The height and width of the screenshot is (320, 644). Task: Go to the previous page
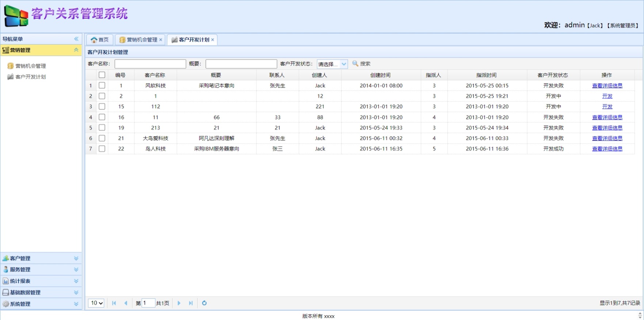126,303
